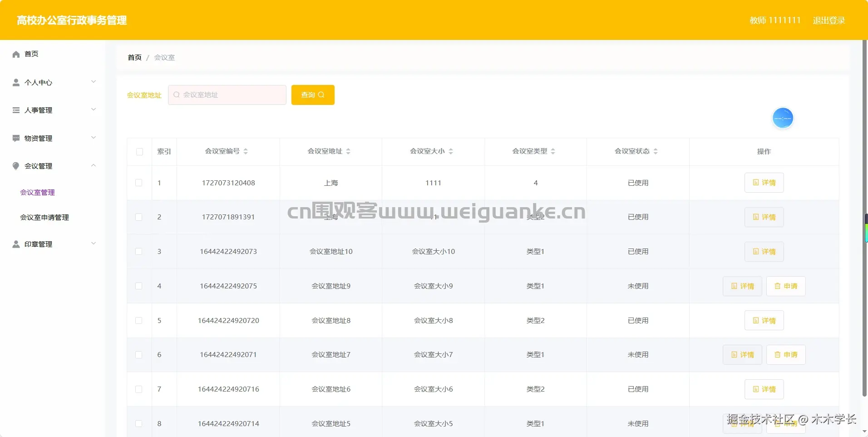The width and height of the screenshot is (868, 437).
Task: Click the 上海 address cell in row 1
Action: 331,183
